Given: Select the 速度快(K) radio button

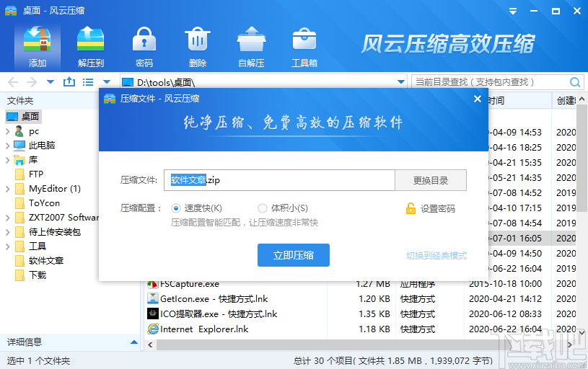Looking at the screenshot, I should pyautogui.click(x=175, y=208).
